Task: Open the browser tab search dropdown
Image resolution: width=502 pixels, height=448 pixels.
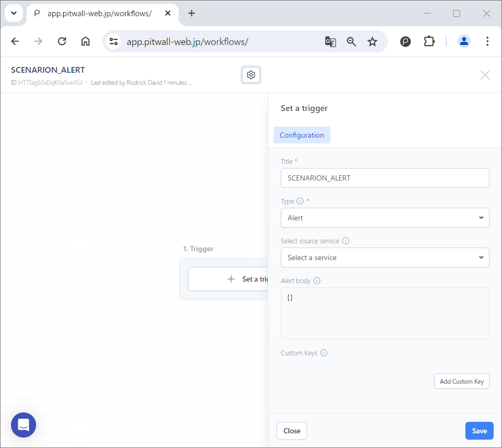Action: click(14, 14)
